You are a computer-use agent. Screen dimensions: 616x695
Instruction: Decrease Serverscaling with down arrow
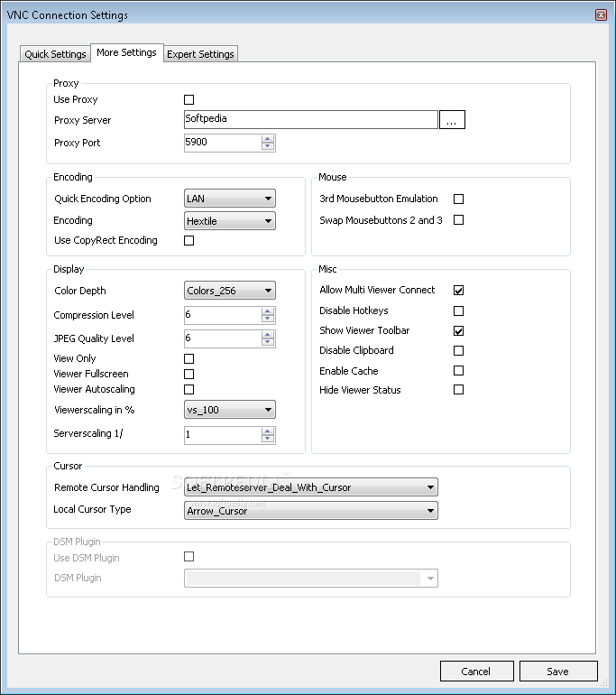point(268,439)
